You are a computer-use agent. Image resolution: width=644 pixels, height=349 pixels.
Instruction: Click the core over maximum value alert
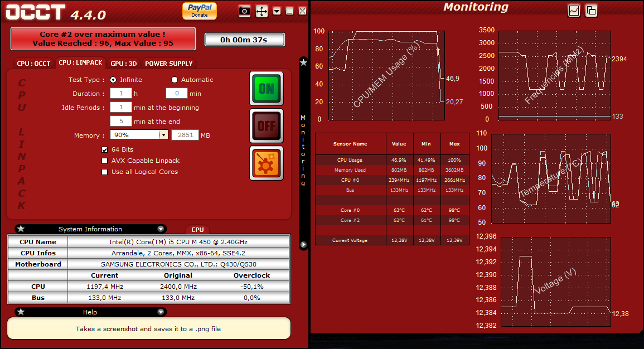tap(103, 39)
